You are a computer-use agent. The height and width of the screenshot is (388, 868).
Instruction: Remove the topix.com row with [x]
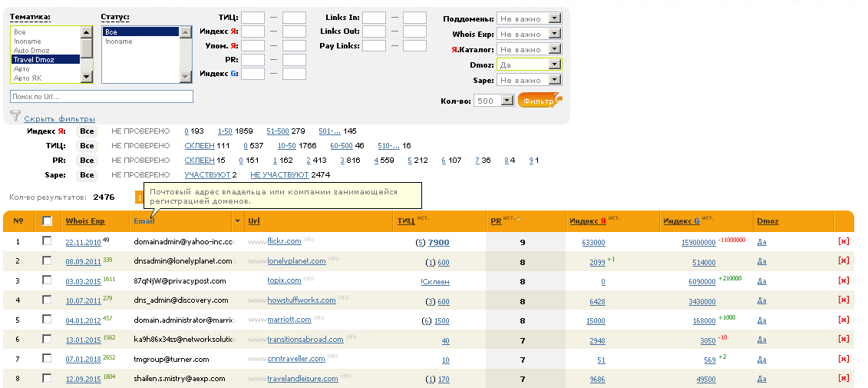843,281
